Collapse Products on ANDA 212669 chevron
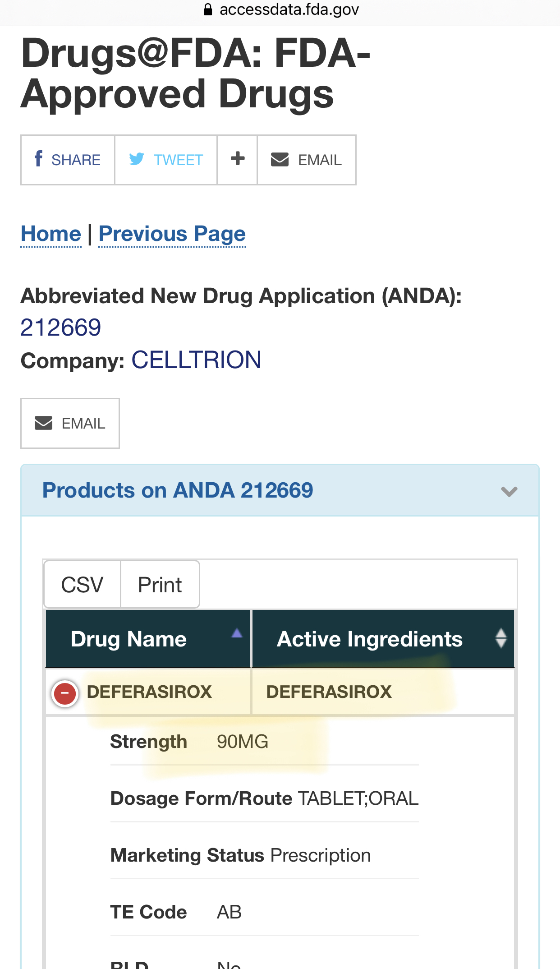This screenshot has width=560, height=969. tap(509, 491)
